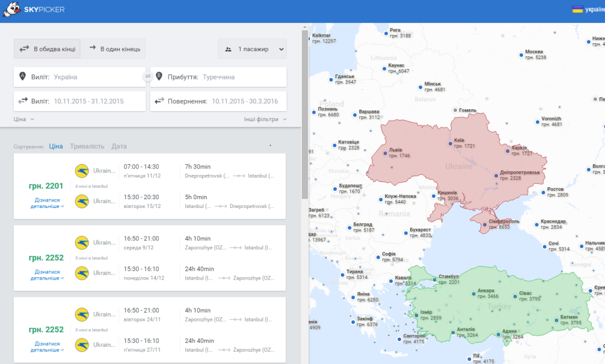
Task: Click the Мінськ map marker
Action: click(x=421, y=87)
